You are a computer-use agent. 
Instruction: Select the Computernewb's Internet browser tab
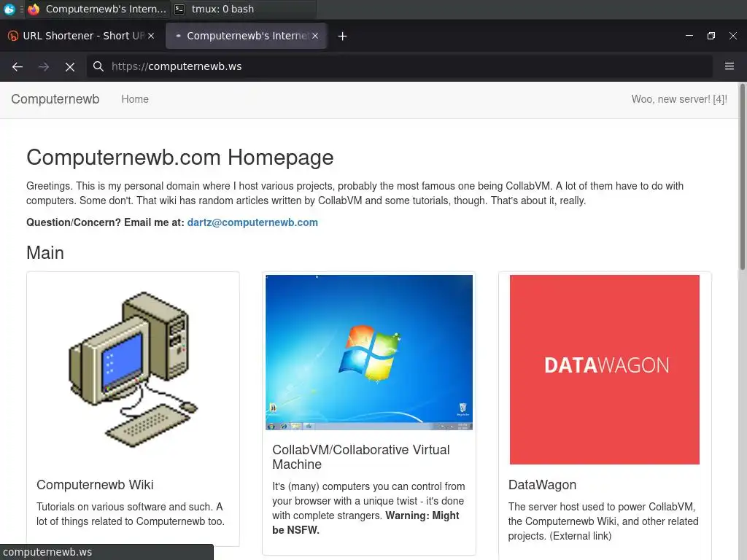pyautogui.click(x=246, y=36)
